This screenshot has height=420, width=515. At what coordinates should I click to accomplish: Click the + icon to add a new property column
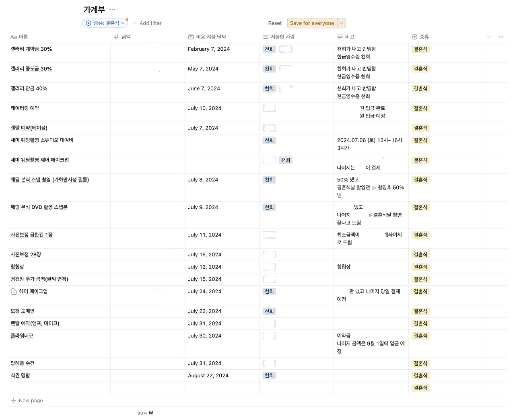(489, 37)
